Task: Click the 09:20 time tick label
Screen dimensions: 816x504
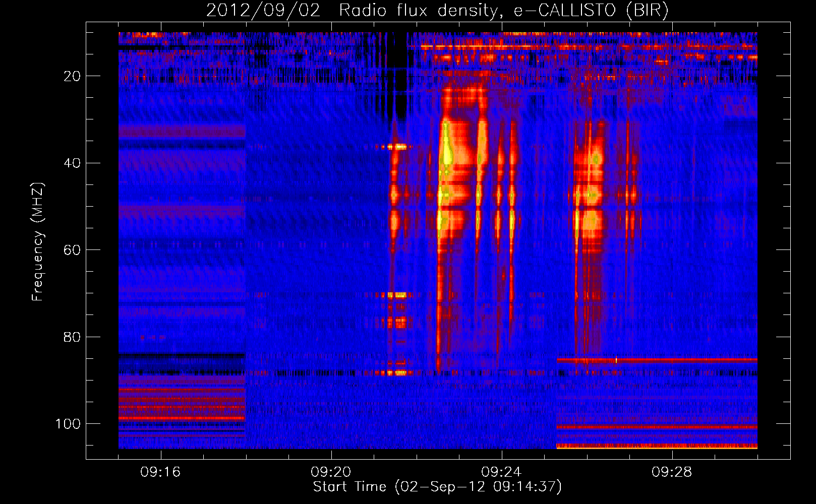Action: (331, 472)
